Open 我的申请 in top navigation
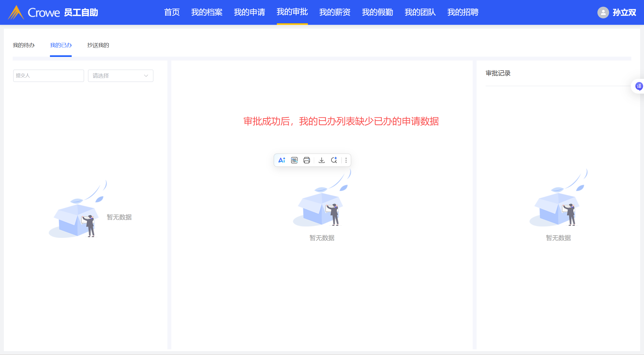644x355 pixels. coord(249,12)
